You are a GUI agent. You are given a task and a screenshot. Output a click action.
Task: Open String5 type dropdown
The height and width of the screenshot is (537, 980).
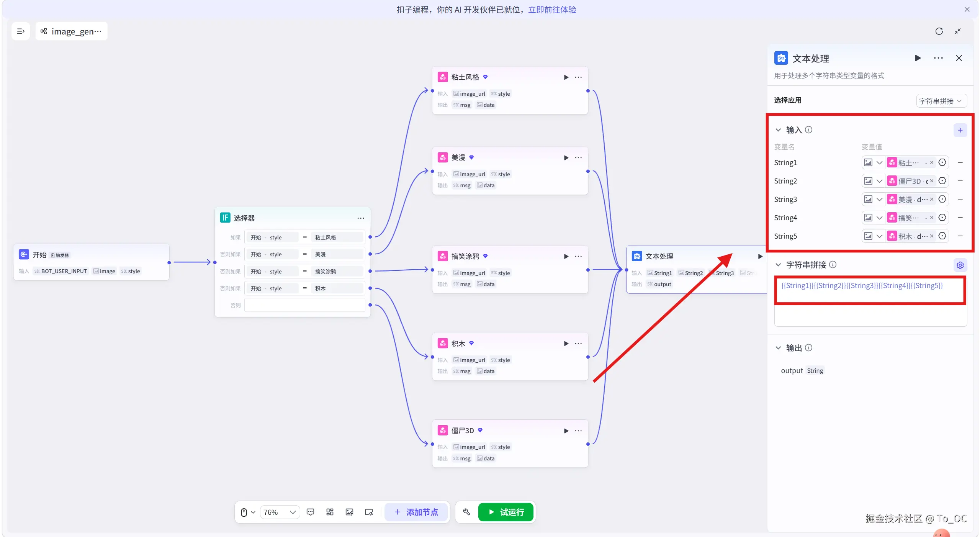[x=873, y=236]
